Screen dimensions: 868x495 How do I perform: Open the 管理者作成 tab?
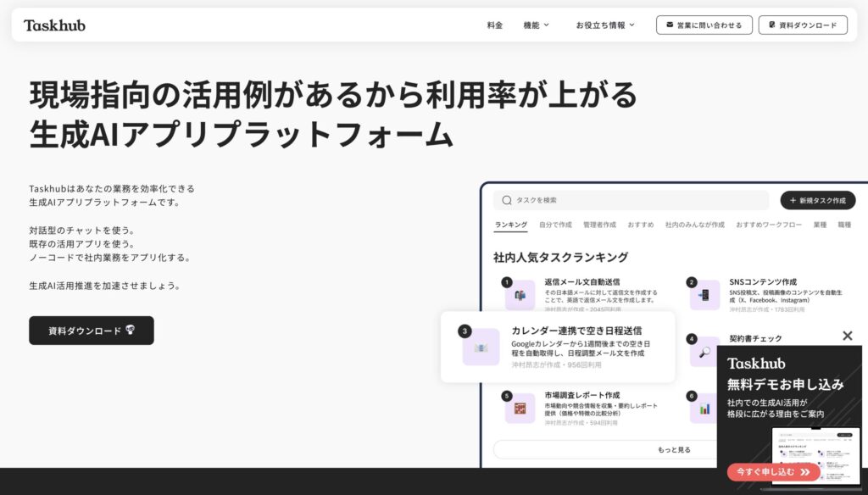click(x=599, y=225)
